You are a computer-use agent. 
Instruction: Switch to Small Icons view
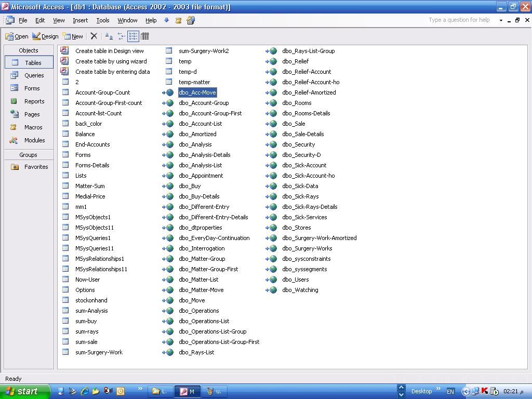tap(121, 36)
